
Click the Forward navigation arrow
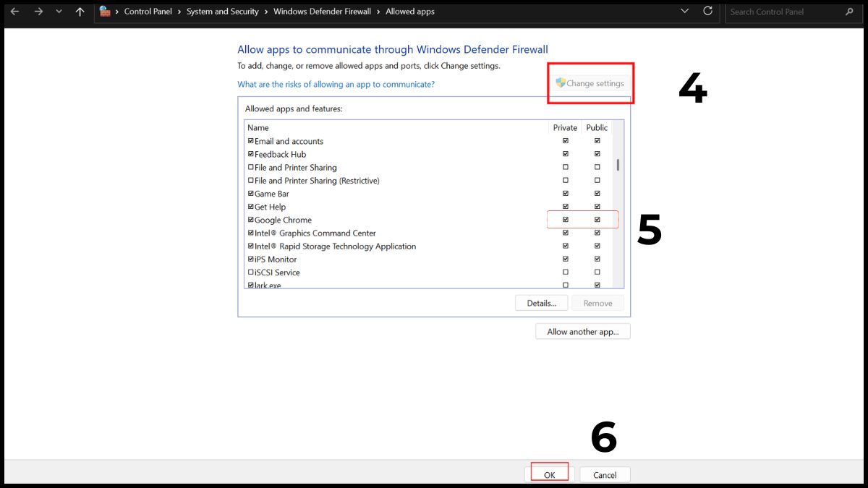[38, 12]
